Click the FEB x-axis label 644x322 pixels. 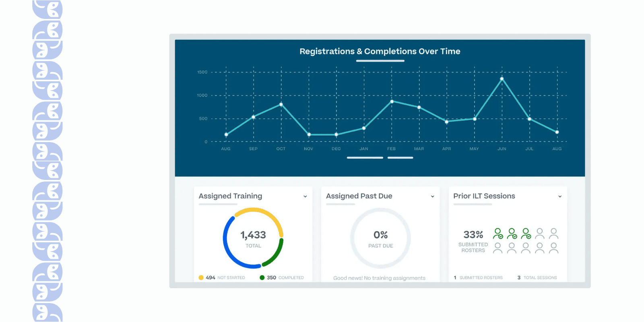coord(391,149)
